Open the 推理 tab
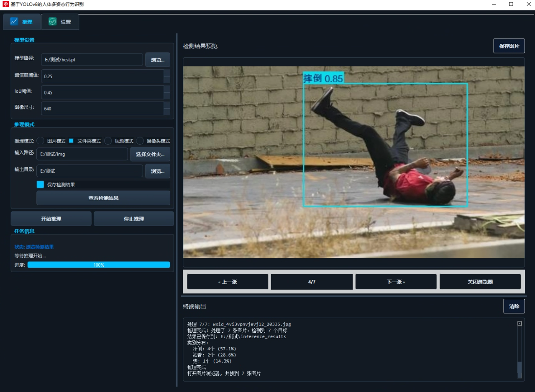This screenshot has height=392, width=535. coord(22,22)
